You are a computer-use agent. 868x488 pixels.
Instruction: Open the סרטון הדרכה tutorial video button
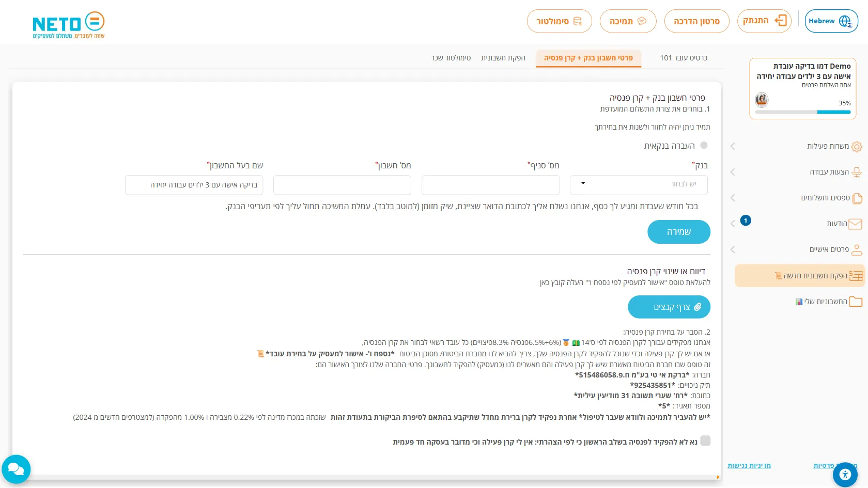(696, 21)
